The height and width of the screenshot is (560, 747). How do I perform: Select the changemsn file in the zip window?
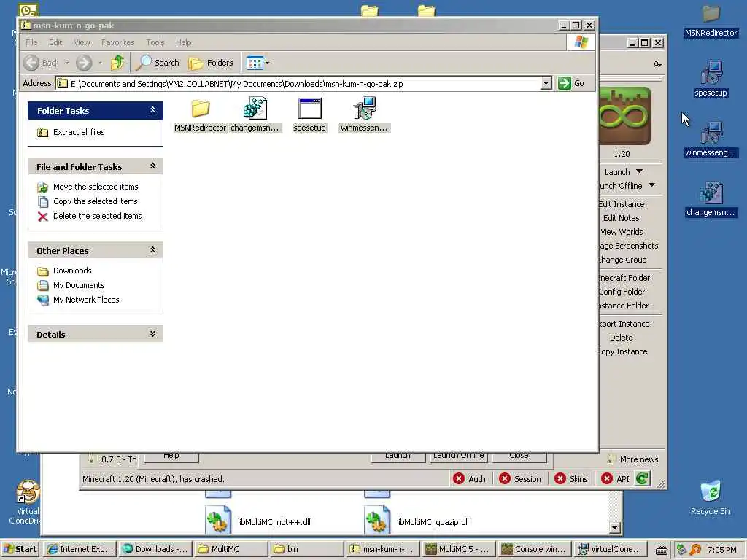pos(255,114)
